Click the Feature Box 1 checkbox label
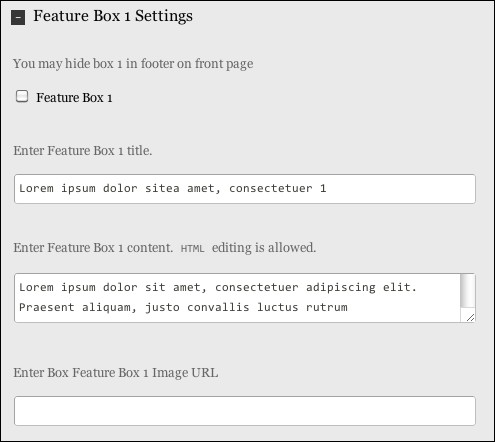The width and height of the screenshot is (495, 442). (x=74, y=98)
